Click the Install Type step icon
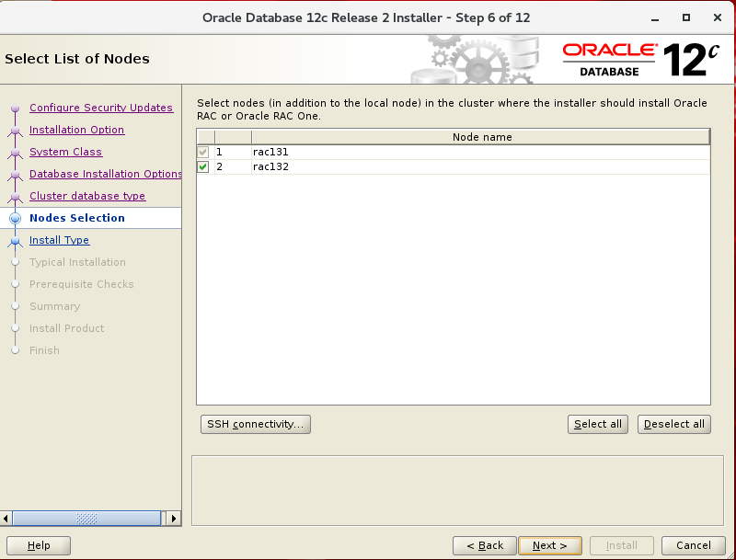The image size is (736, 560). point(15,240)
